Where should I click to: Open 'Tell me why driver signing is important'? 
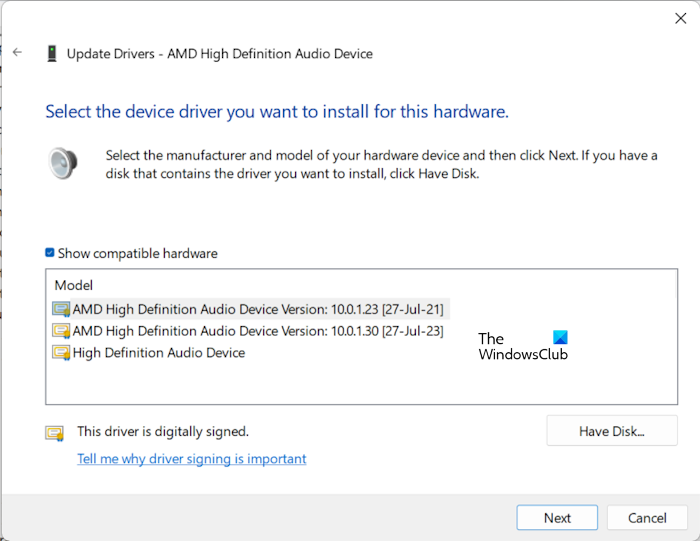click(192, 459)
